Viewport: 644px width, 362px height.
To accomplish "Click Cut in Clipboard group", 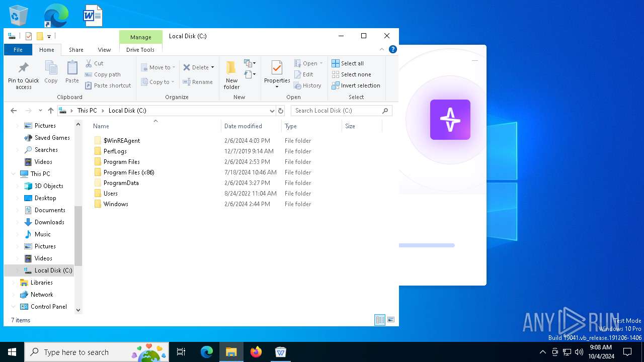I will [94, 63].
